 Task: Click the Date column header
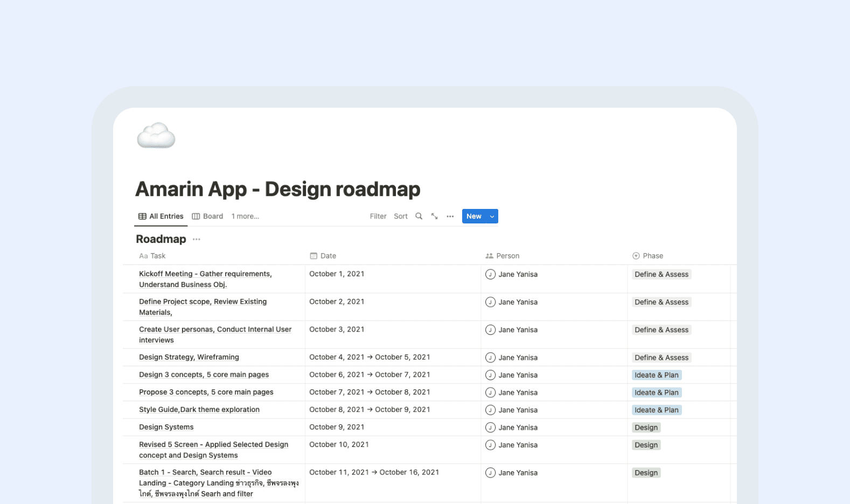[323, 256]
